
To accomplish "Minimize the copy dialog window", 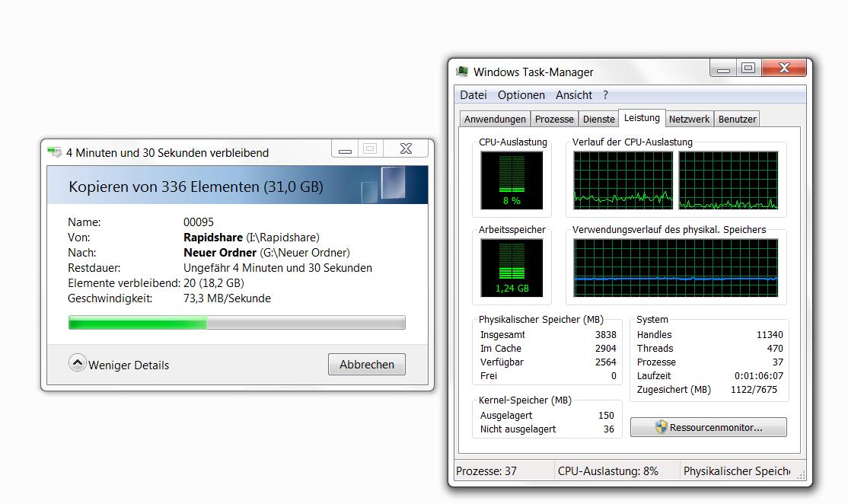I will 345,148.
